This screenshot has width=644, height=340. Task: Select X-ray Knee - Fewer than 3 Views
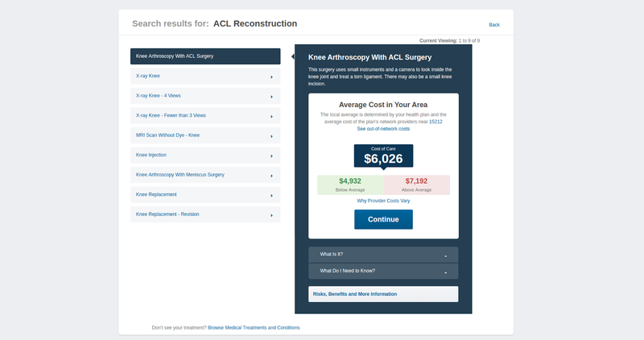[205, 115]
